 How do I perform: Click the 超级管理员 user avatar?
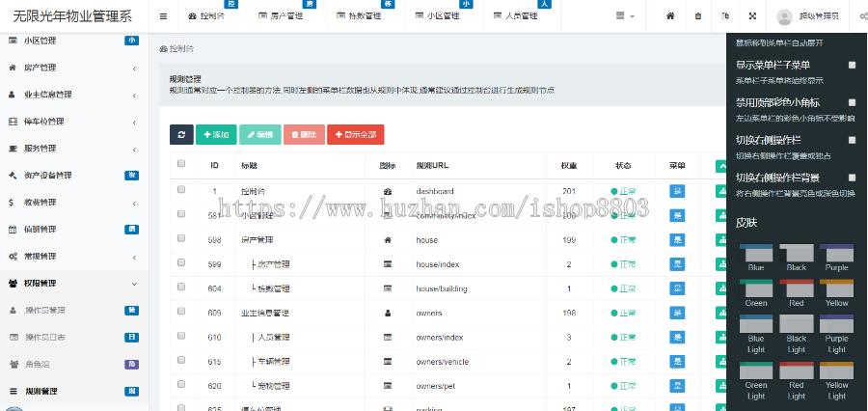(784, 16)
